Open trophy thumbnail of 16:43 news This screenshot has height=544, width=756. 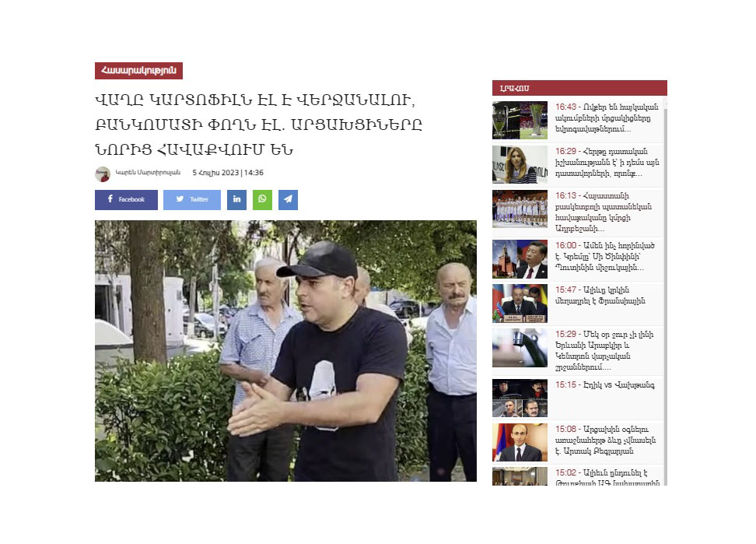[x=520, y=120]
